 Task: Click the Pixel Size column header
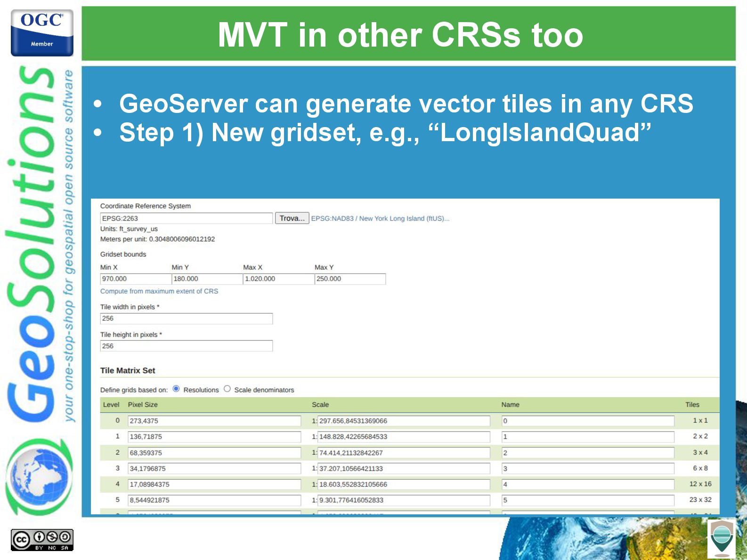coord(143,405)
